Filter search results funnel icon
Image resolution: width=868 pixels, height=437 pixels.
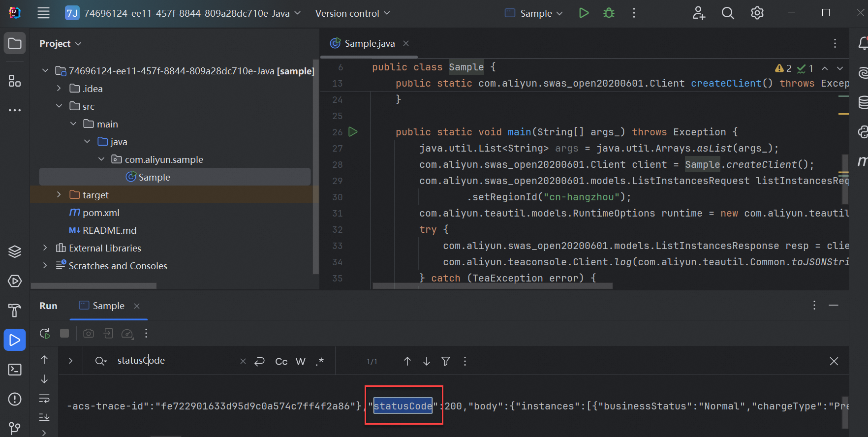pos(446,361)
